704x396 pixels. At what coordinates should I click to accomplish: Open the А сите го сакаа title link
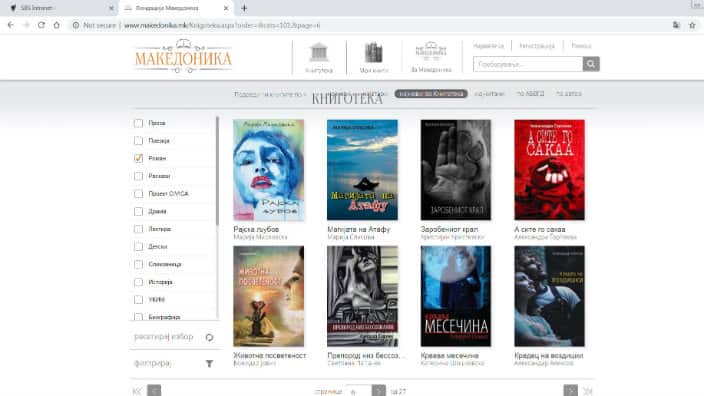click(x=540, y=229)
